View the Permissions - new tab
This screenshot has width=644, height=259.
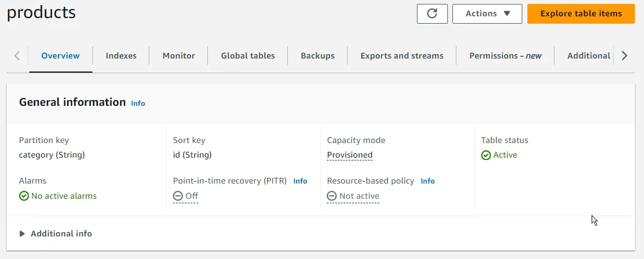tap(505, 56)
